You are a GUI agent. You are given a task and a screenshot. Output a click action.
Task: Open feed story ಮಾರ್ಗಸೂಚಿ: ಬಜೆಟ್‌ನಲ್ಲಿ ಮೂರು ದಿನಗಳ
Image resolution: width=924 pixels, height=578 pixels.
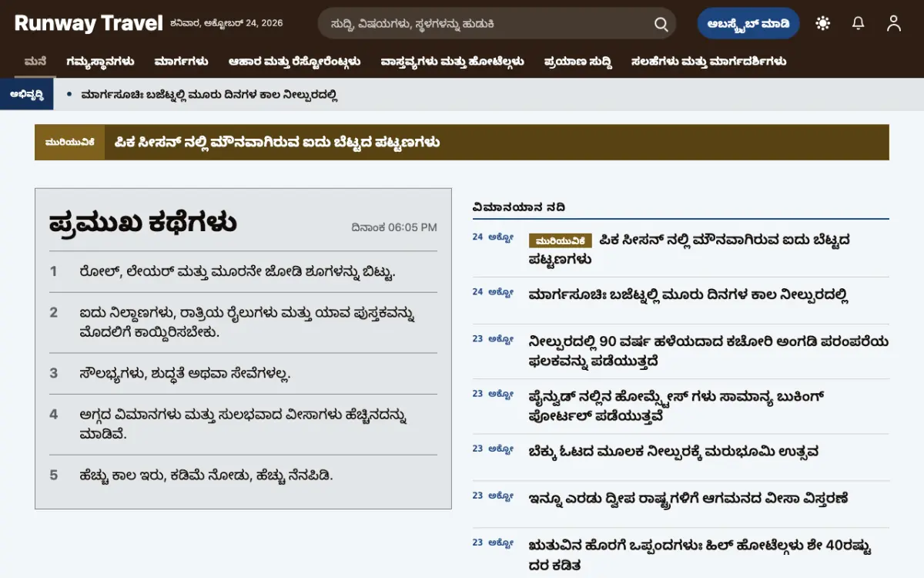pyautogui.click(x=688, y=294)
